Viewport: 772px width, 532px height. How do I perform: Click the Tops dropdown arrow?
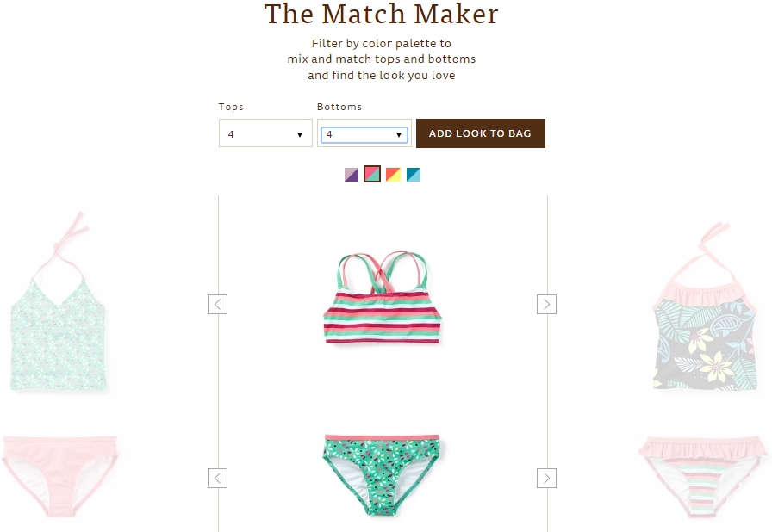coord(299,134)
